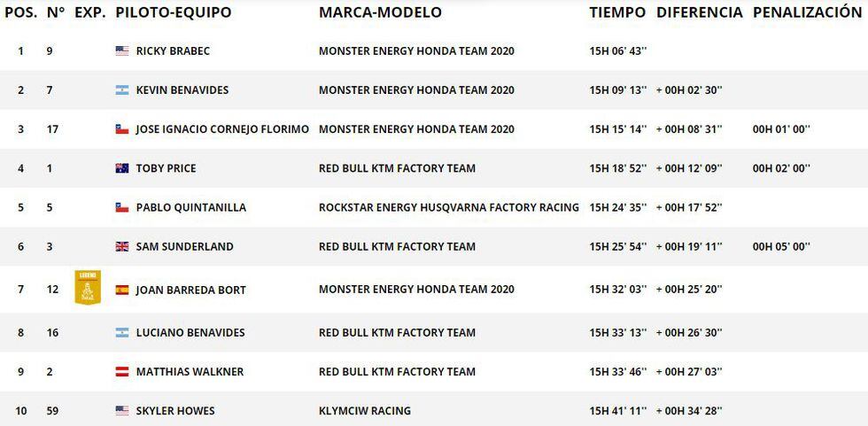Select rider Toby Price's name
Viewport: 868px width, 426px height.
pos(166,168)
